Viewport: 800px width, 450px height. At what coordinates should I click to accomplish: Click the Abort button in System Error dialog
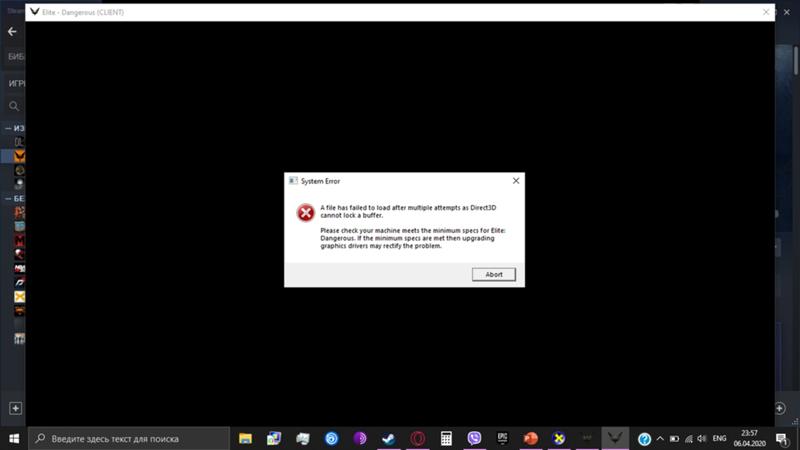[x=493, y=274]
